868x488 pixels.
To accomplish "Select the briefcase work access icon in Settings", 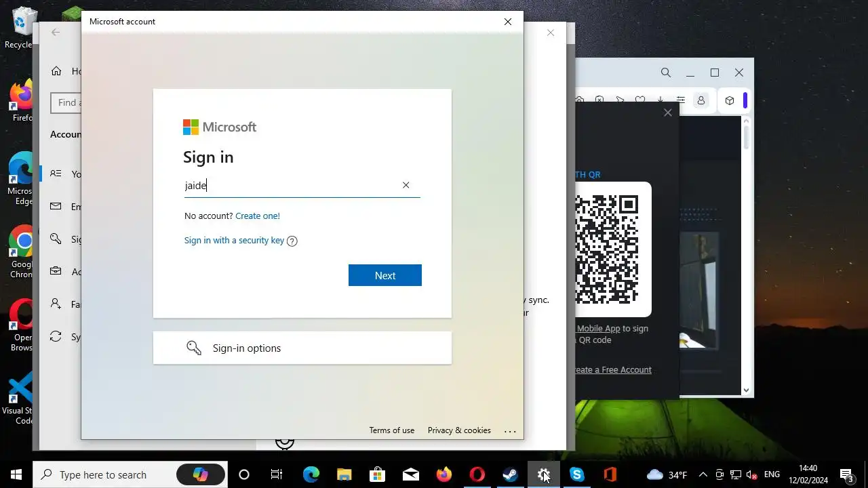I will coord(56,272).
